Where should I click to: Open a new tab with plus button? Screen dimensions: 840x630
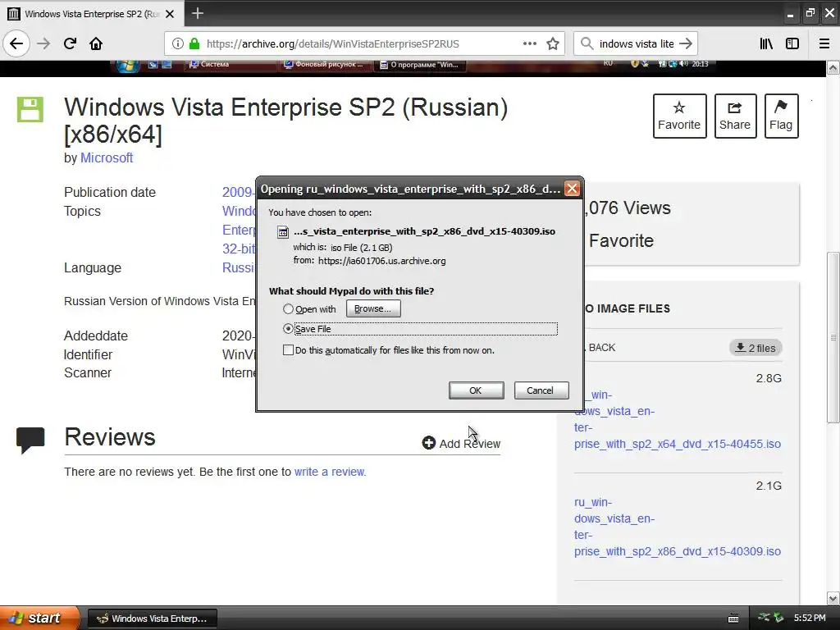tap(198, 13)
